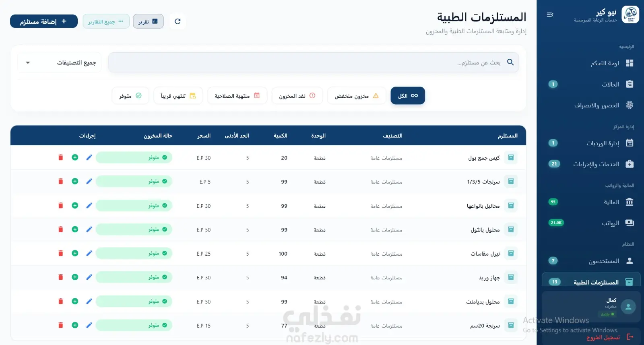Image resolution: width=644 pixels, height=345 pixels.
Task: Edit the محلول باتثول row
Action: [89, 229]
